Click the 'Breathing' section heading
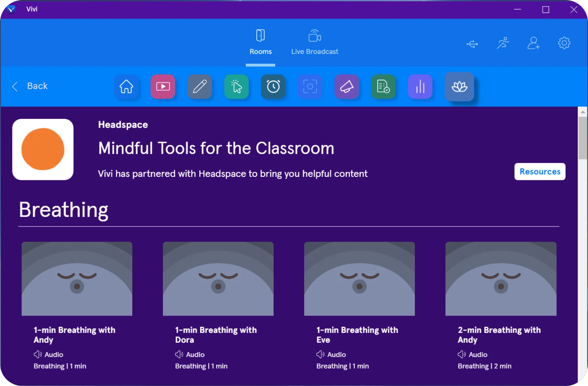The height and width of the screenshot is (386, 588). (64, 210)
